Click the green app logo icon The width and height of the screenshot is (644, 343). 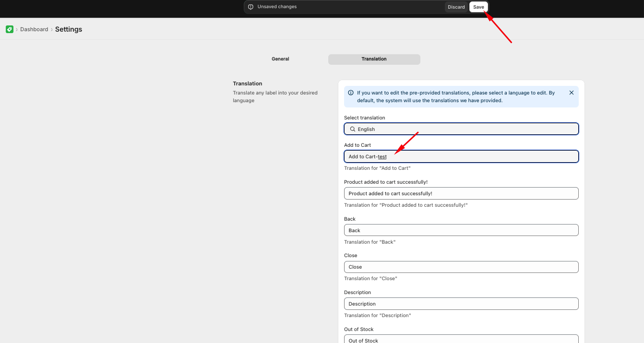tap(10, 29)
